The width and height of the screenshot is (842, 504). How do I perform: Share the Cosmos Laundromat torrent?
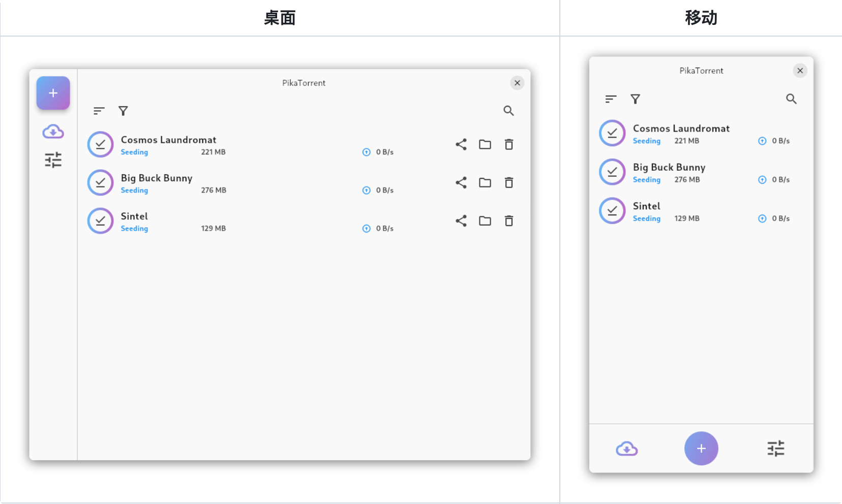click(x=461, y=144)
